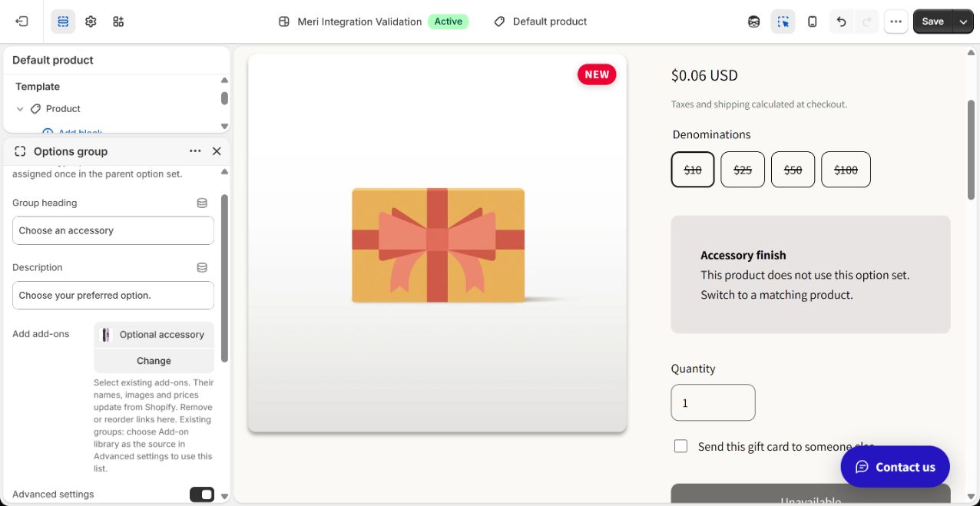The height and width of the screenshot is (506, 980).
Task: Connect dynamic source for Group heading
Action: click(x=202, y=203)
